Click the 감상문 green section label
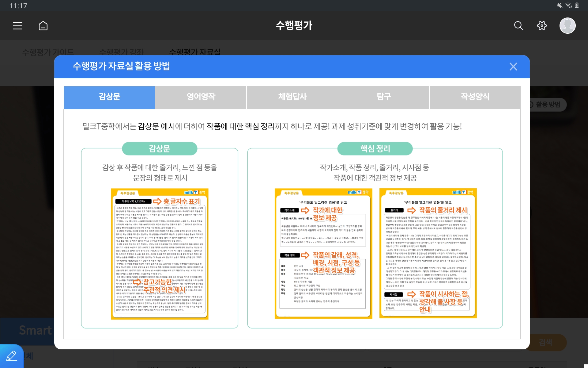 pyautogui.click(x=160, y=149)
